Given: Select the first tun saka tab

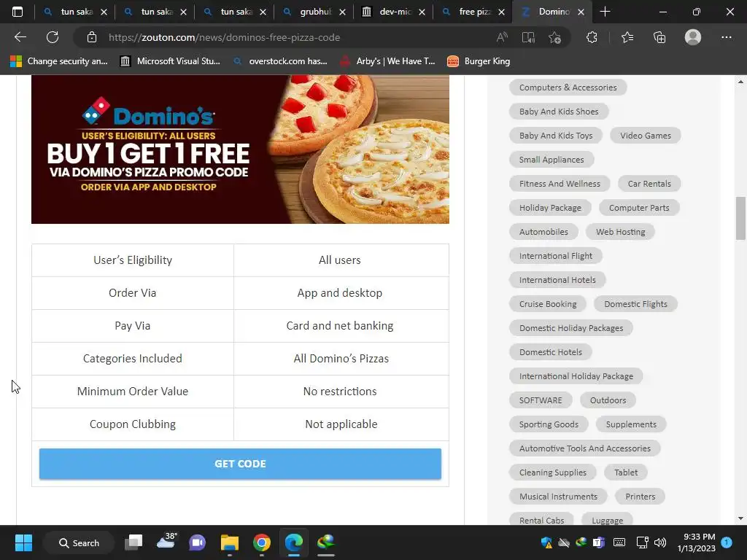Looking at the screenshot, I should (x=75, y=12).
